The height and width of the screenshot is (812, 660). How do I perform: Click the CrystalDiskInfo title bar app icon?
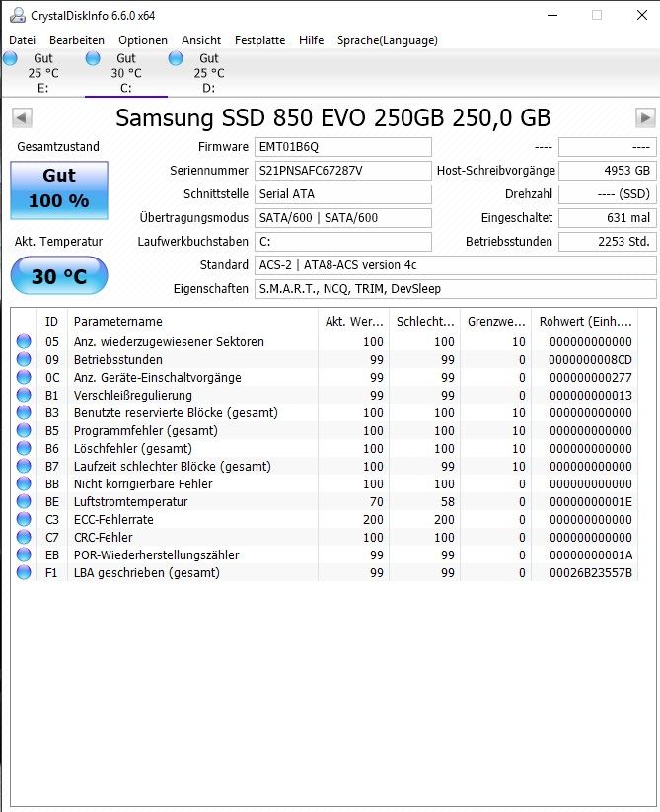click(18, 15)
